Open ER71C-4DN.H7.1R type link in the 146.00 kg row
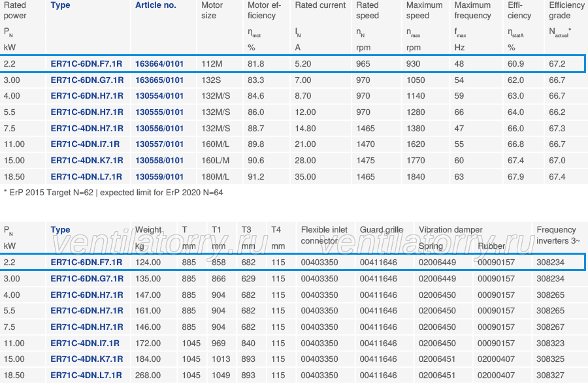Viewport: 588px width, 384px height. 87,327
